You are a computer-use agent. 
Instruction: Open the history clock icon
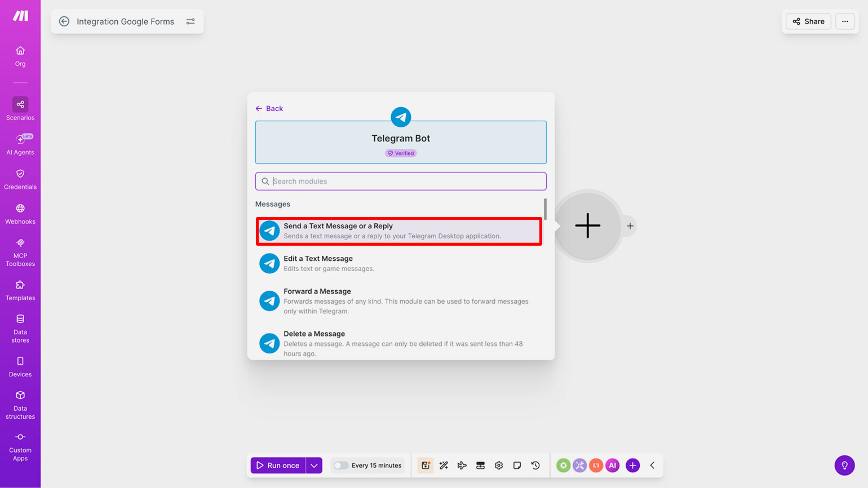click(535, 465)
